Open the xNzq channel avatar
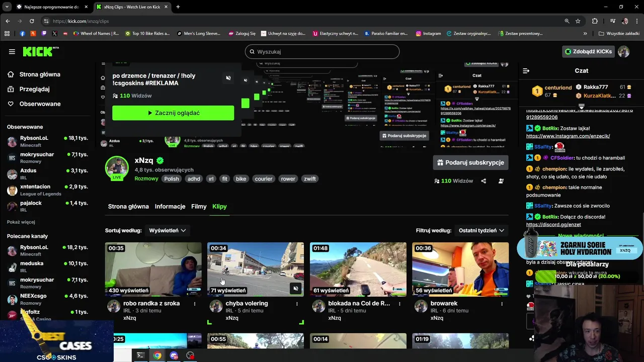644x362 pixels. 117,168
